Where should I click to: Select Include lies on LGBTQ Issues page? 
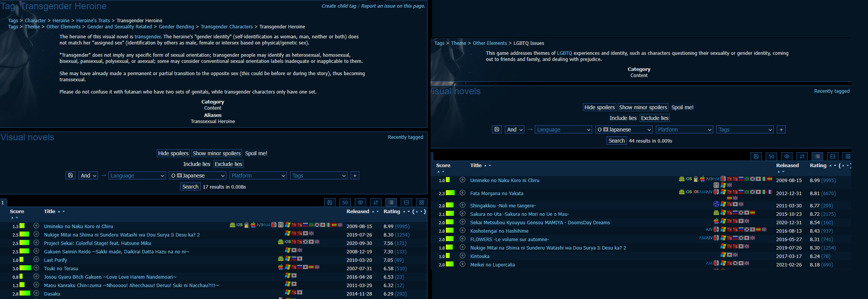623,118
